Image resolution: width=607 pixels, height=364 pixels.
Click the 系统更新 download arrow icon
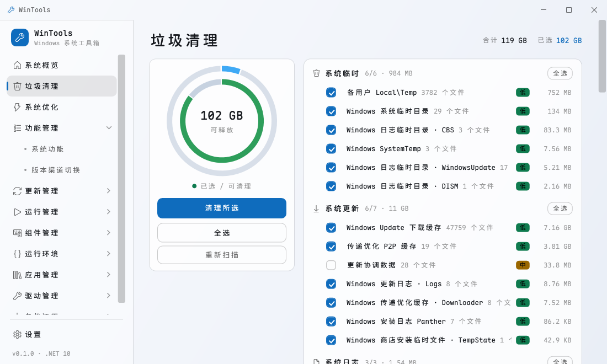[x=316, y=208]
